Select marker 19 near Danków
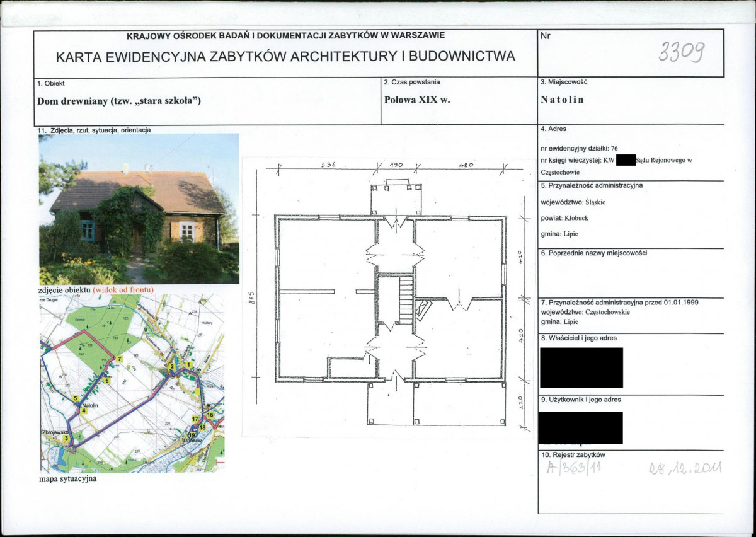 [x=192, y=435]
